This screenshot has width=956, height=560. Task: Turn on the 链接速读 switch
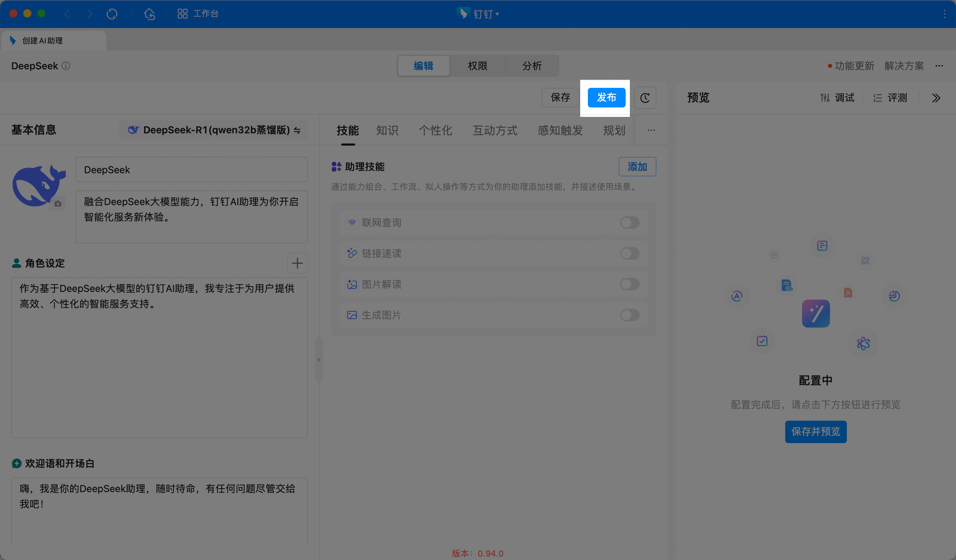tap(630, 253)
